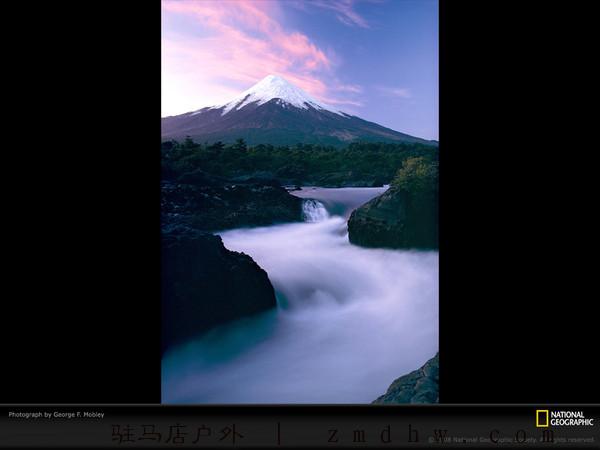Image resolution: width=600 pixels, height=450 pixels.
Task: Click the vertical bar separator in the watermark
Action: (x=279, y=435)
